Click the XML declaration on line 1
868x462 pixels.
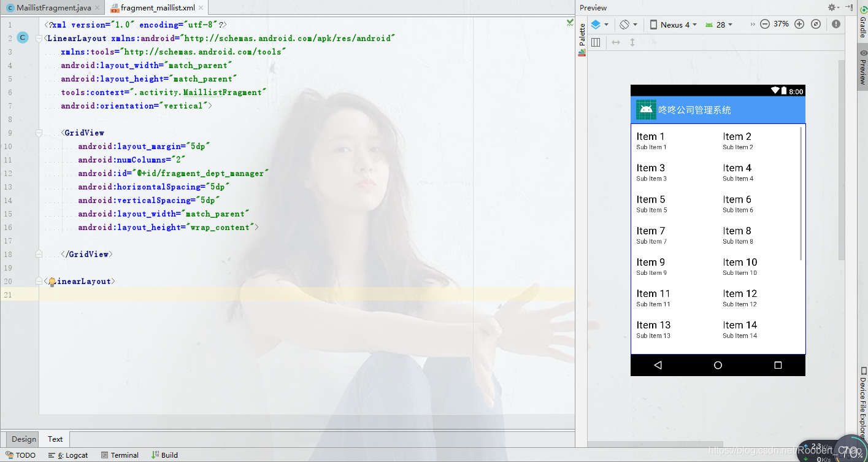click(x=136, y=25)
